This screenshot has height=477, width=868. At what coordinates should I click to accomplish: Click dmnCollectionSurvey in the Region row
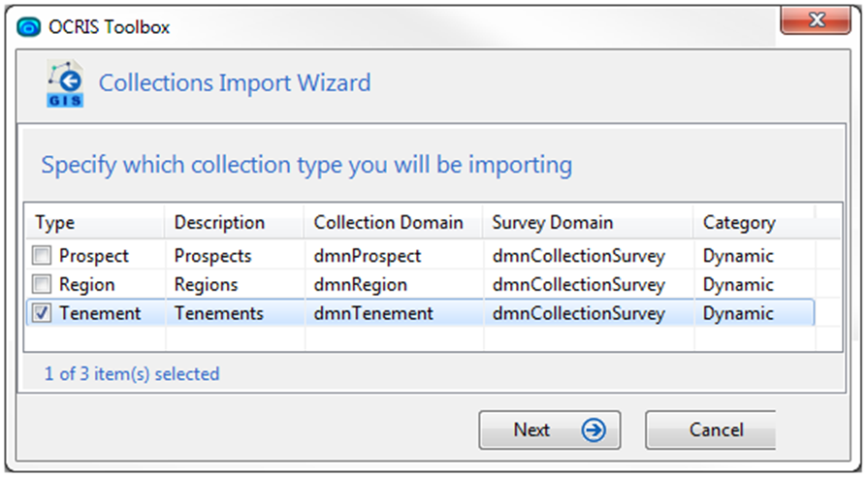pos(578,285)
